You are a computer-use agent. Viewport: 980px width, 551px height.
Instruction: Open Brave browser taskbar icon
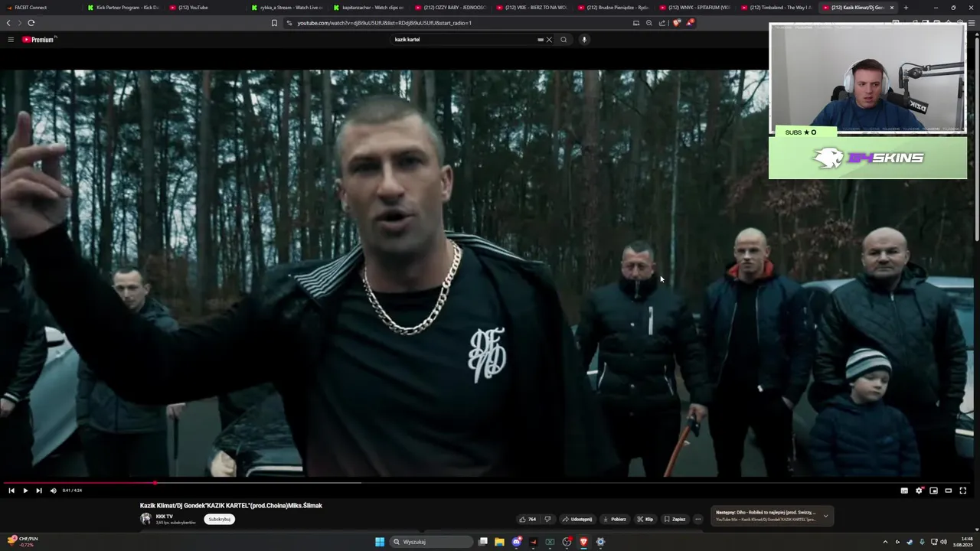583,542
